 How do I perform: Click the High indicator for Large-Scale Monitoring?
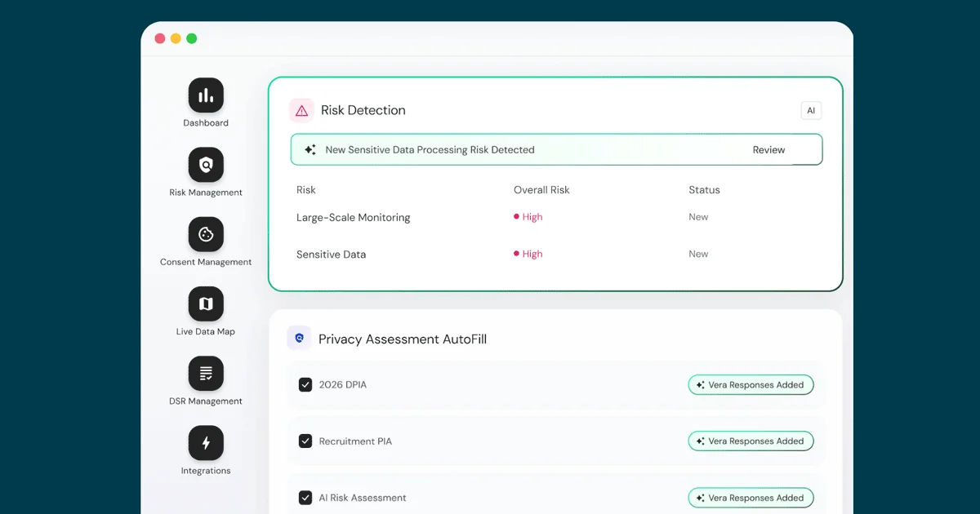pos(527,216)
